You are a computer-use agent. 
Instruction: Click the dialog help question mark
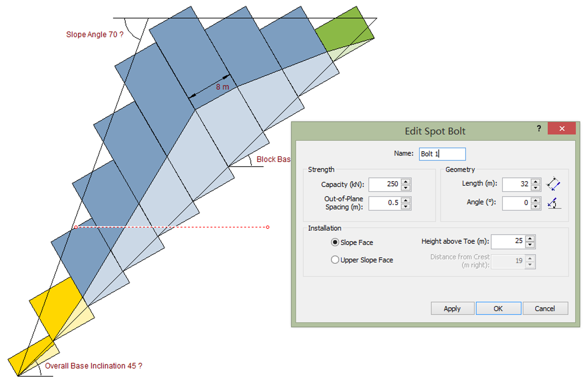click(539, 129)
